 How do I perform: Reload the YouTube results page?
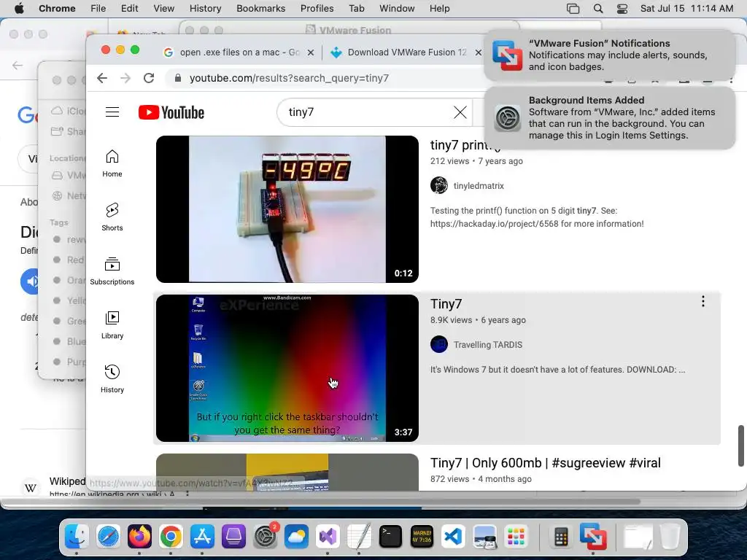pyautogui.click(x=149, y=78)
